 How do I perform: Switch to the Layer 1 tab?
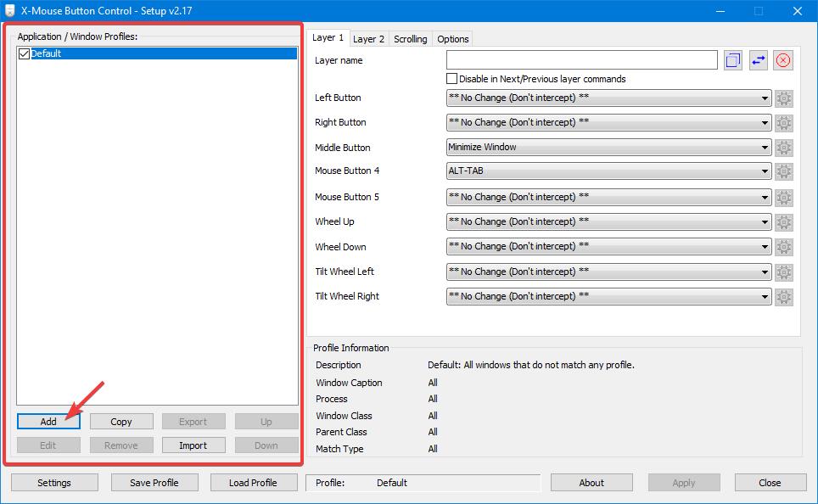(x=328, y=37)
